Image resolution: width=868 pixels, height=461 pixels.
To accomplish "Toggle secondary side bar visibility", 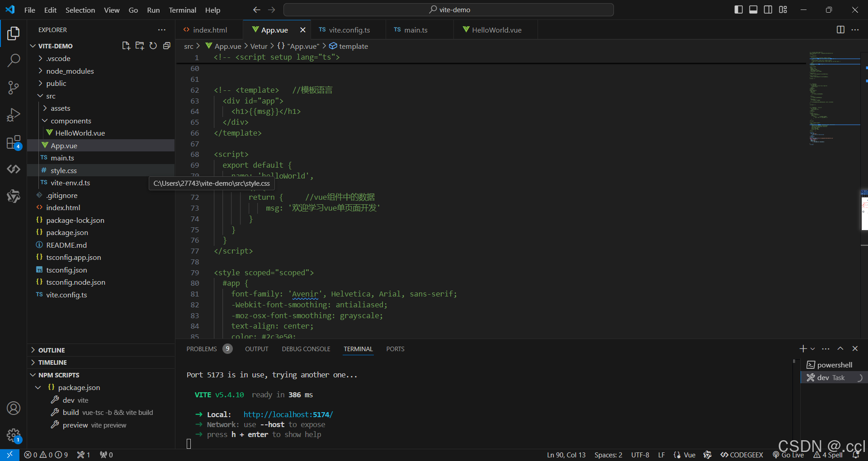I will 768,9.
